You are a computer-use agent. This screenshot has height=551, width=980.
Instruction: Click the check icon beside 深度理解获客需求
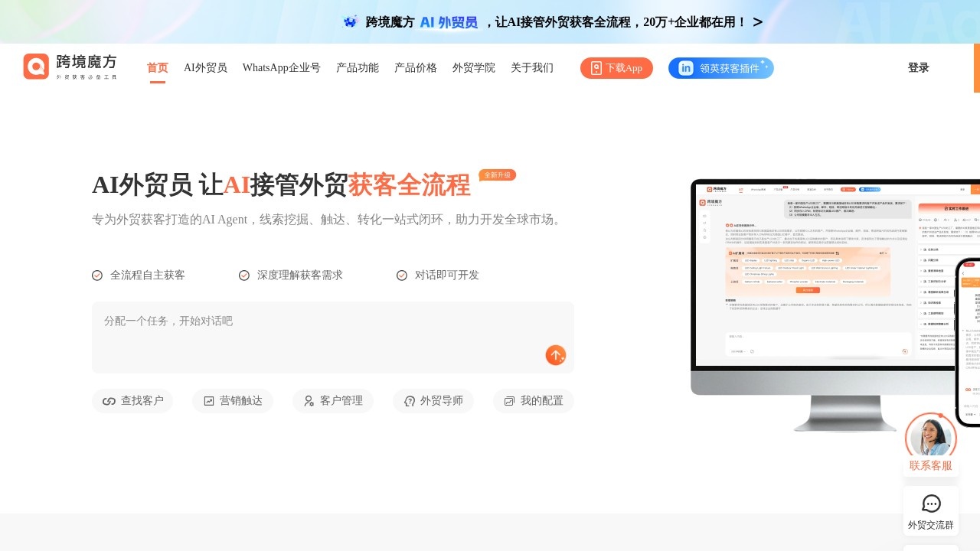click(x=244, y=275)
